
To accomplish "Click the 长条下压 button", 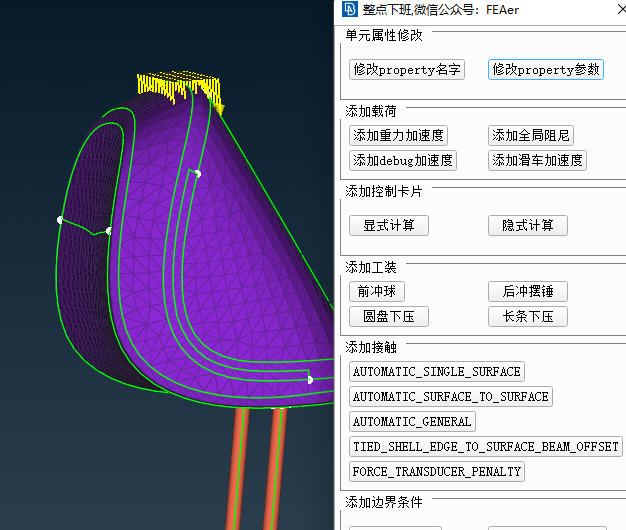I will 527,316.
